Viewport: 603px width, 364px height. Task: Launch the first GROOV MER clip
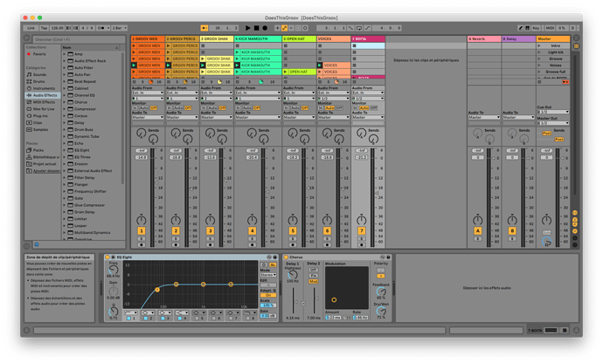click(x=134, y=46)
